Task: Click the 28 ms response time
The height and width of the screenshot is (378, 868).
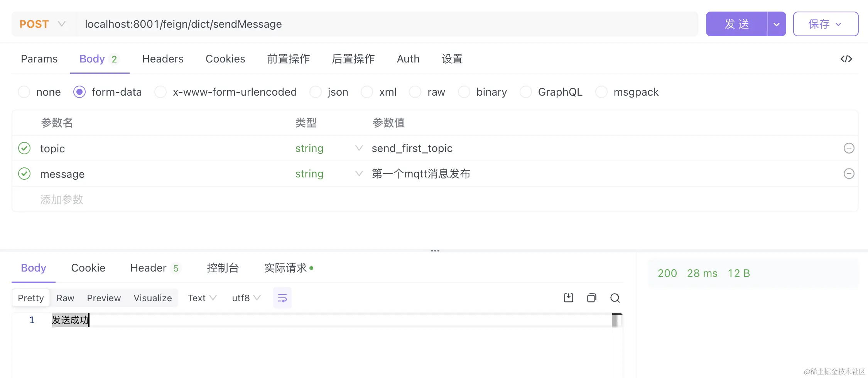Action: point(702,273)
